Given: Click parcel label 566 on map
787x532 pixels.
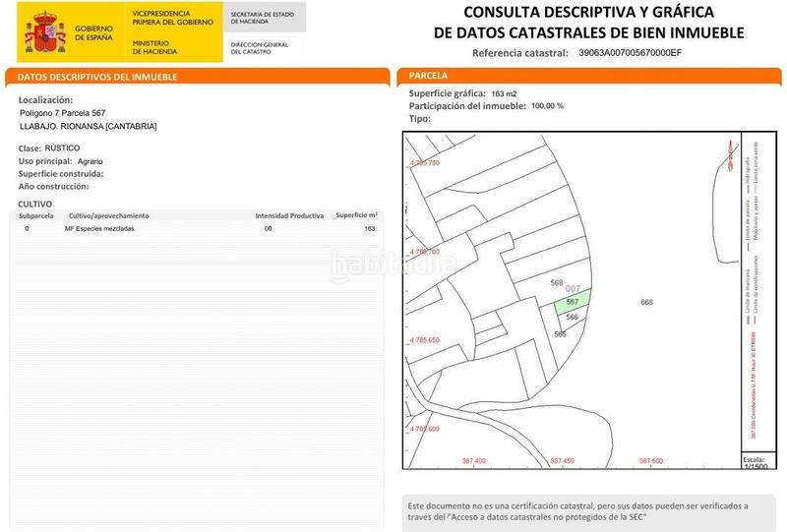Looking at the screenshot, I should coord(572,318).
